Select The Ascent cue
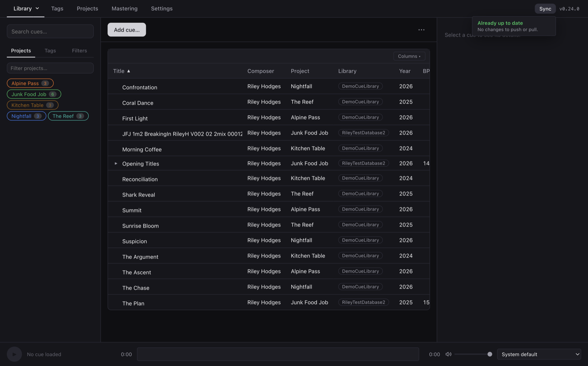 click(x=269, y=271)
